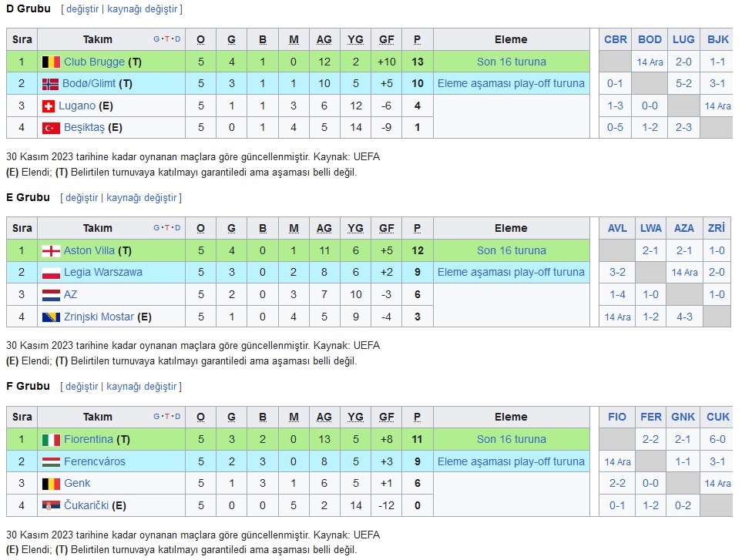Click the Swiss flag beside Lugano
The image size is (752, 560).
49,106
